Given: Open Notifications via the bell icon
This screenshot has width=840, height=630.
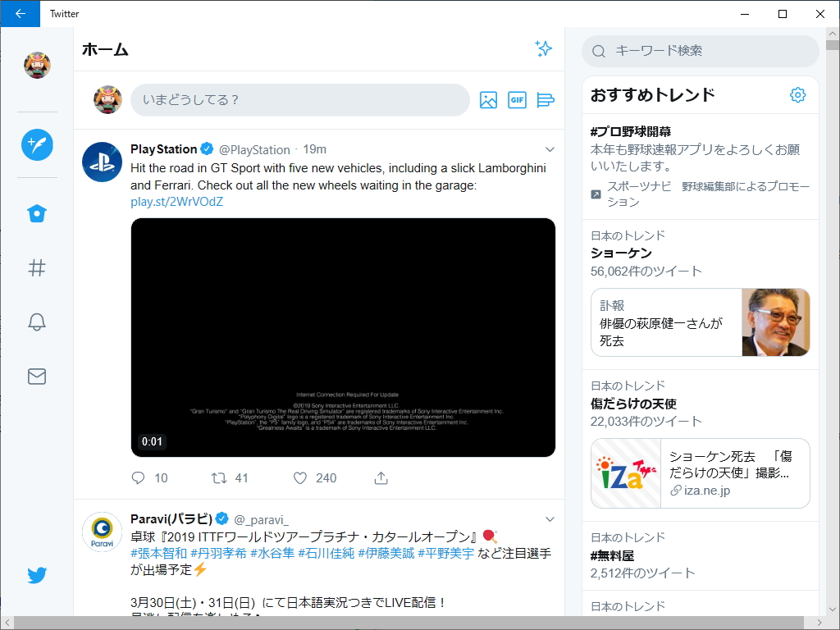Looking at the screenshot, I should [37, 322].
